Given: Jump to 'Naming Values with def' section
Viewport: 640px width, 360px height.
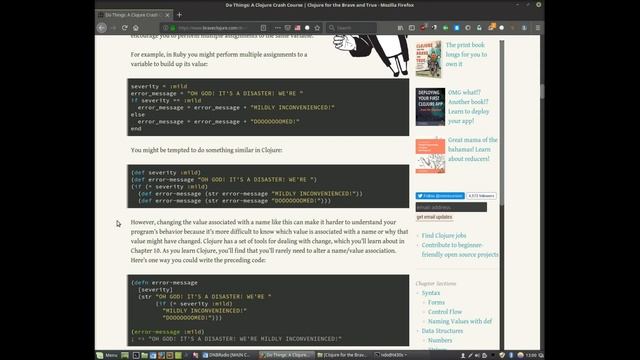Looking at the screenshot, I should pyautogui.click(x=460, y=321).
